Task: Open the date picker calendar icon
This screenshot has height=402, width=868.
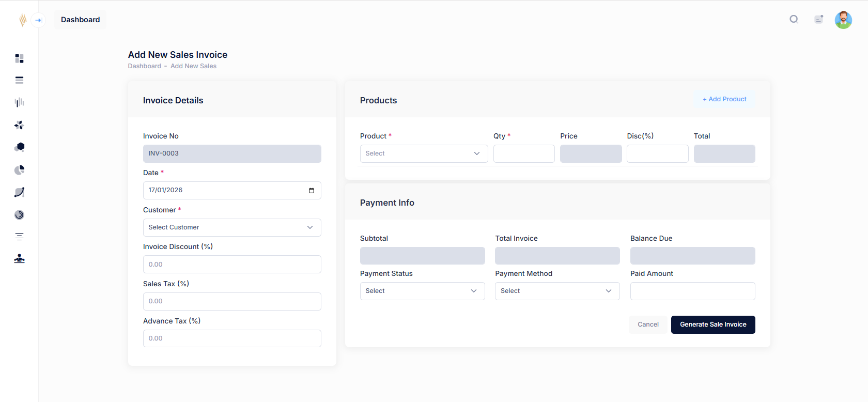Action: pyautogui.click(x=311, y=191)
